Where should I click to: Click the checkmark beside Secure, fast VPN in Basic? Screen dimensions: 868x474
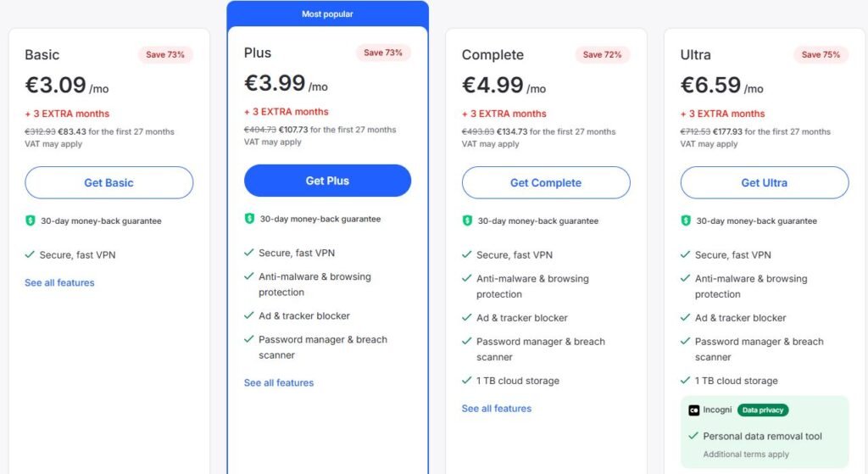coord(30,254)
